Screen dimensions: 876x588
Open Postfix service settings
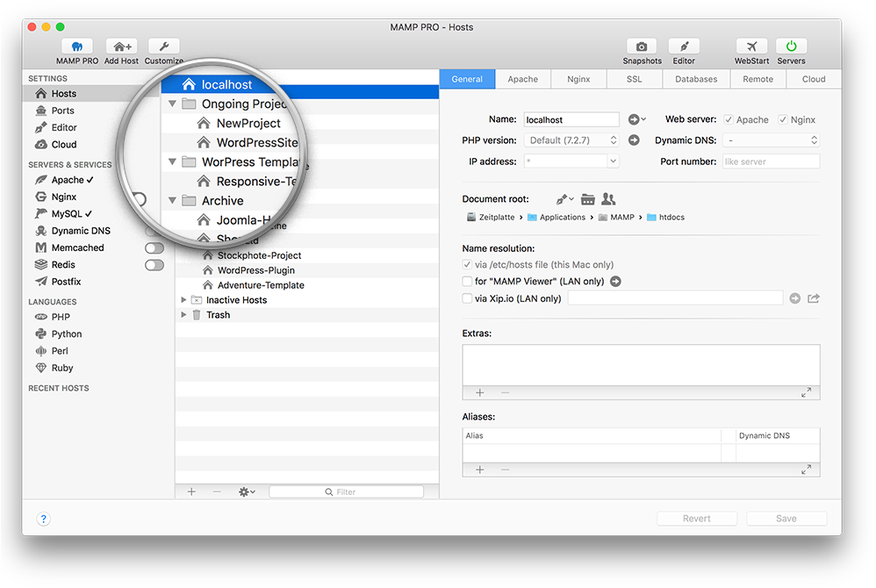(66, 282)
